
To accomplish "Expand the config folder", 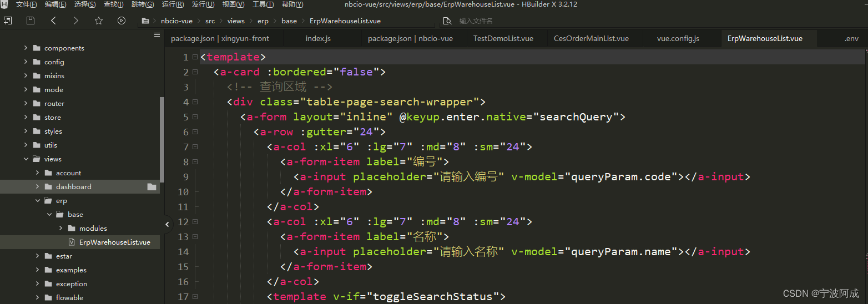I will point(26,62).
